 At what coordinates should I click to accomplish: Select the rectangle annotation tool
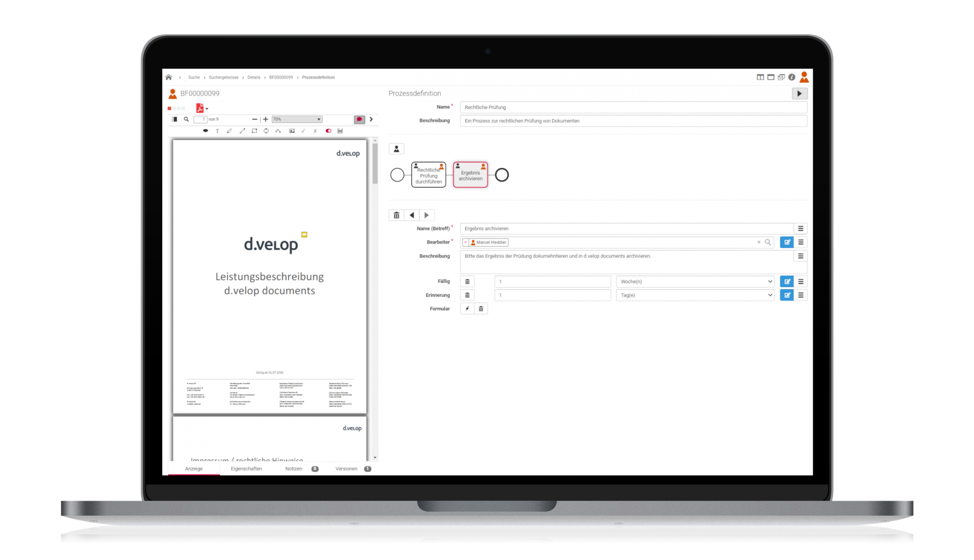pos(254,131)
